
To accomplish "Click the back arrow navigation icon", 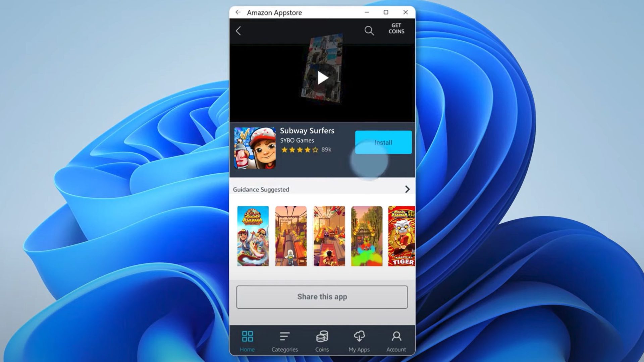I will pyautogui.click(x=239, y=30).
